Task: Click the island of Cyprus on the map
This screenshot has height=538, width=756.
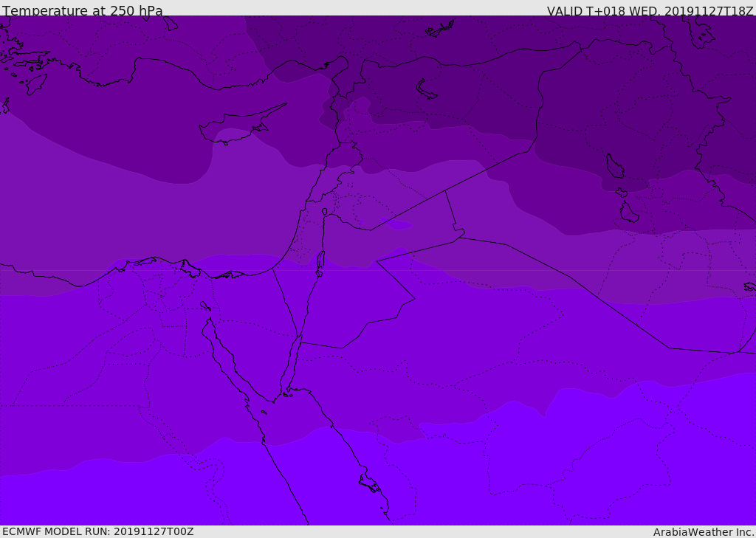Action: (x=236, y=126)
